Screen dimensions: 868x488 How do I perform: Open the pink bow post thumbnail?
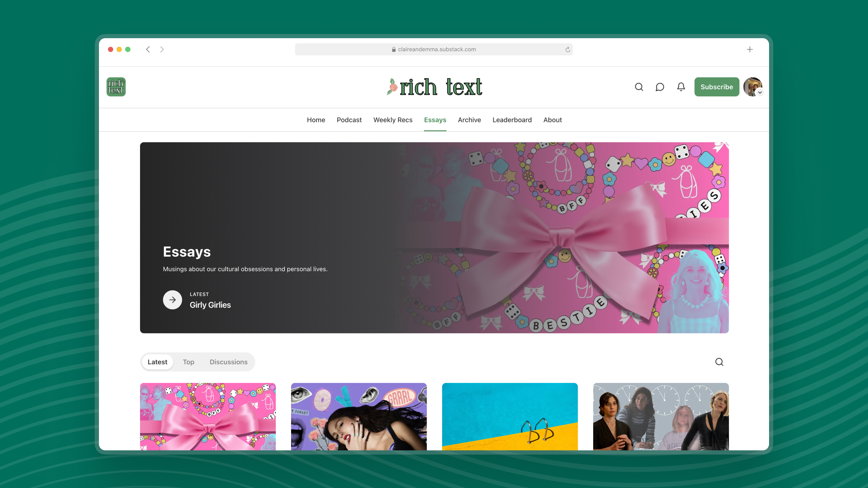pyautogui.click(x=208, y=417)
